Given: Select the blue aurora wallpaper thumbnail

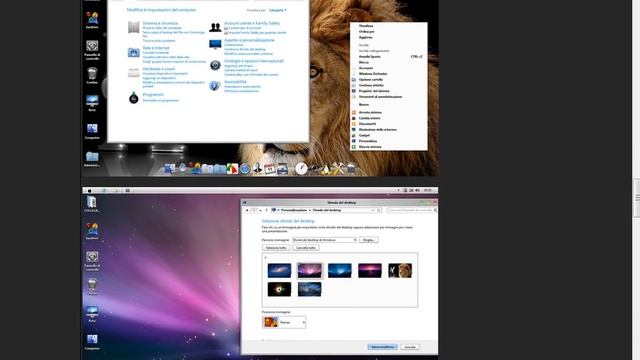Looking at the screenshot, I should pos(340,270).
